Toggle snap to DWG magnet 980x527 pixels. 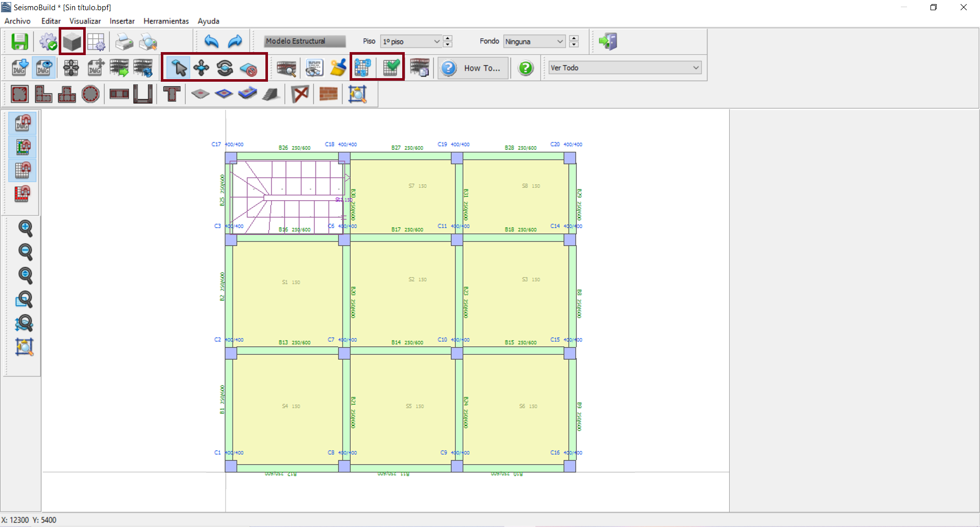(23, 123)
